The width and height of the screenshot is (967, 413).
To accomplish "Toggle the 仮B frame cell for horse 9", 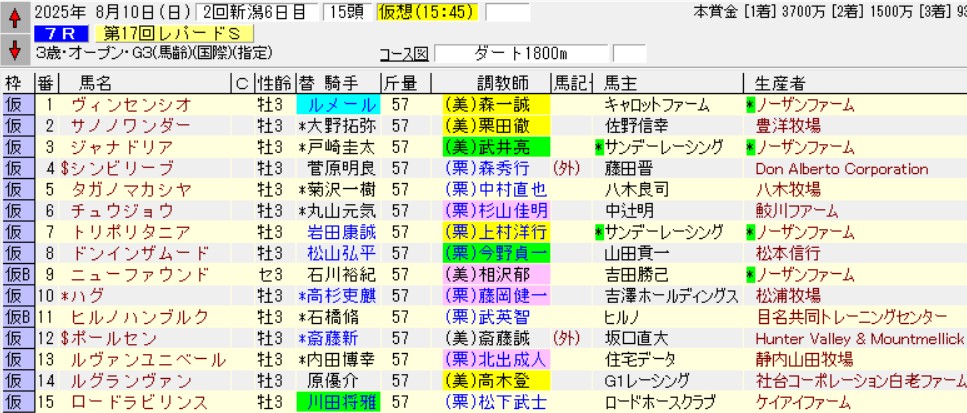I will pos(15,274).
